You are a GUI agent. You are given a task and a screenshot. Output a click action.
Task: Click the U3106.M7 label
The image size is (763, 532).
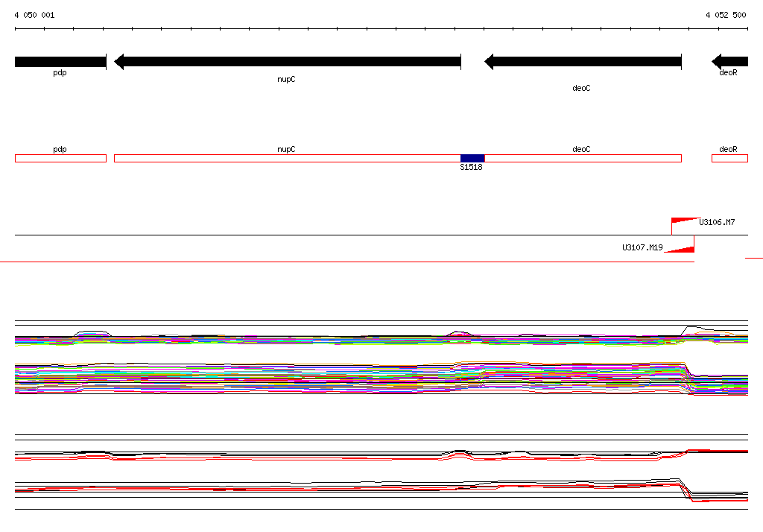717,223
